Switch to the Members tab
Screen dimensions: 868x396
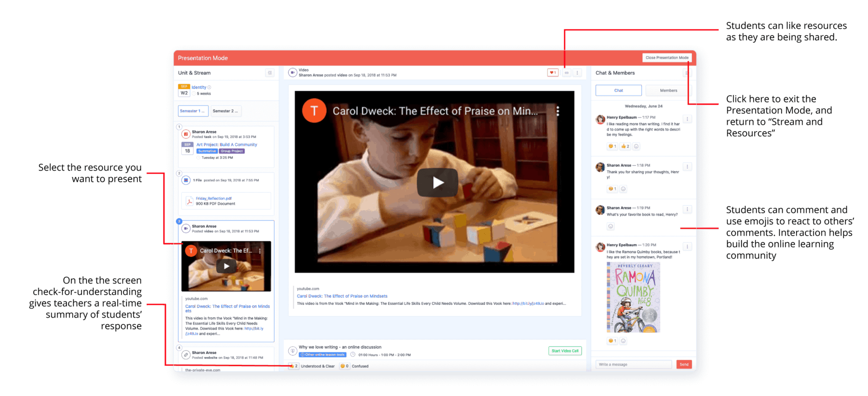[x=668, y=91]
